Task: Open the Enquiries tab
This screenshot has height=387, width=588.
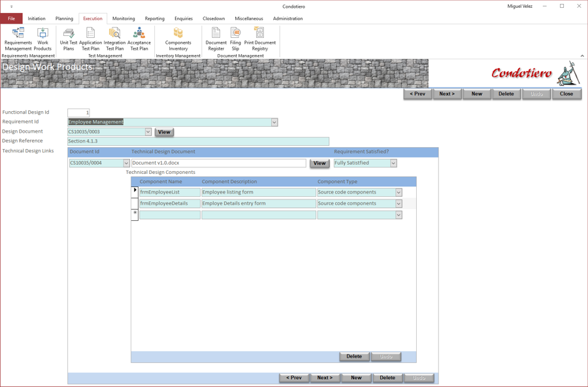Action: (184, 18)
